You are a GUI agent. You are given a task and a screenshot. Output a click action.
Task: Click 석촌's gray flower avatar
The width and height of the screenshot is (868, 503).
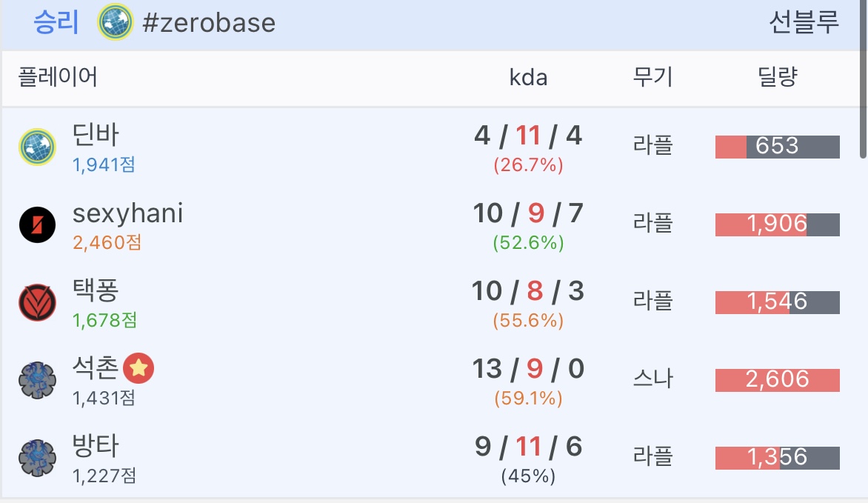pos(37,380)
